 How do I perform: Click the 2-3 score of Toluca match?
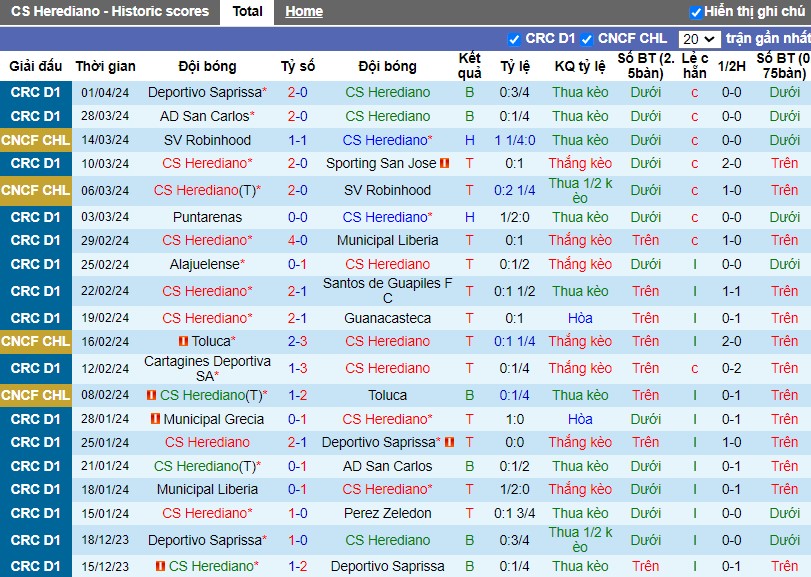297,341
